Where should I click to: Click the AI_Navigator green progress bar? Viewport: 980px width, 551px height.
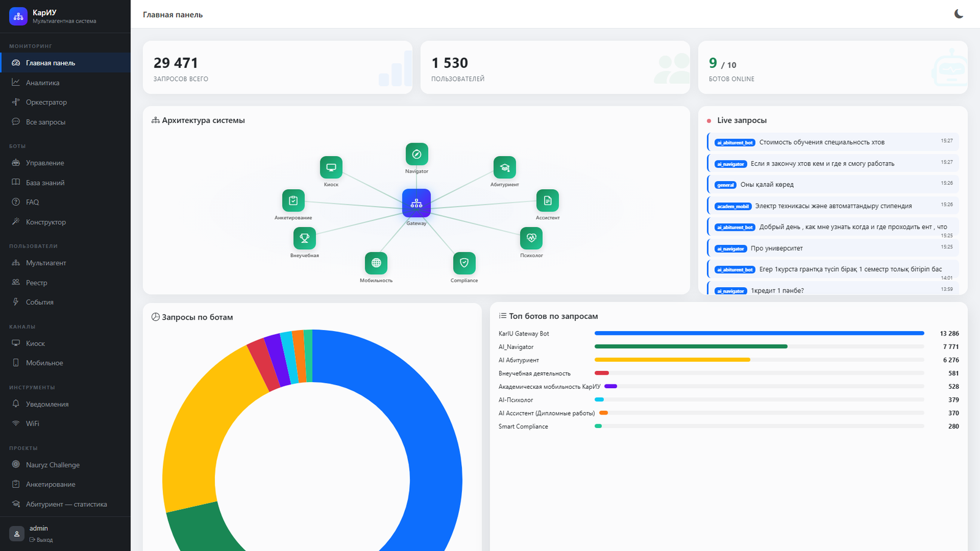tap(691, 347)
